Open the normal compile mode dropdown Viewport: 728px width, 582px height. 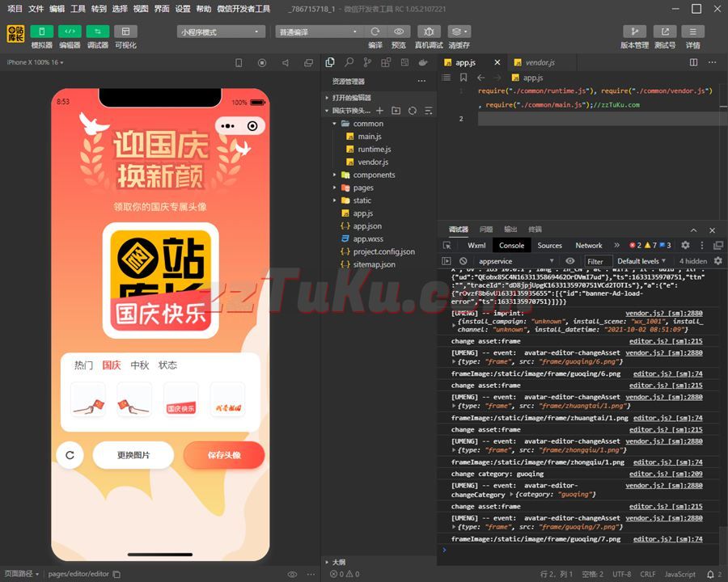coord(319,32)
